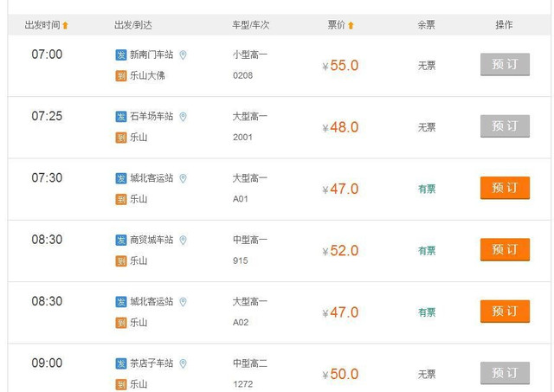Screen dimensions: 554x392
Task: Select the 余票 column header
Action: (x=426, y=25)
